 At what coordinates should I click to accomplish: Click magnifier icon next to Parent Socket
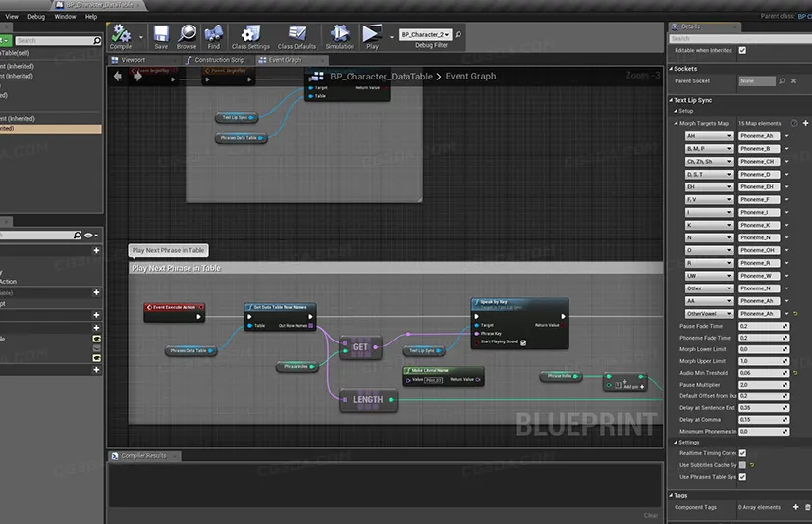pyautogui.click(x=782, y=80)
